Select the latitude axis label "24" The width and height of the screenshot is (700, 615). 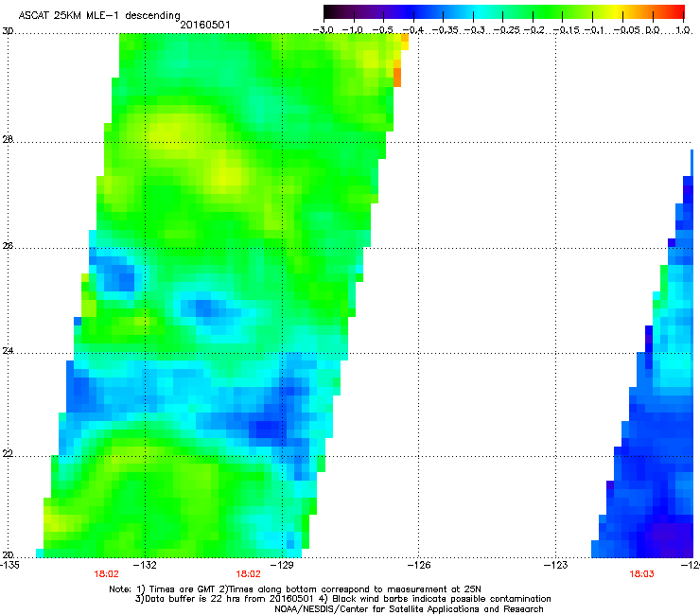point(8,351)
